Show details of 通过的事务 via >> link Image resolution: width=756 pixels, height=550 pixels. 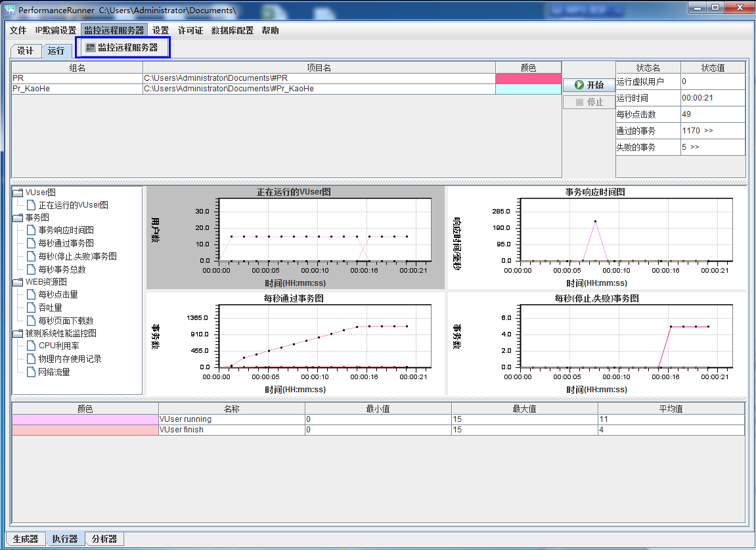pos(708,131)
